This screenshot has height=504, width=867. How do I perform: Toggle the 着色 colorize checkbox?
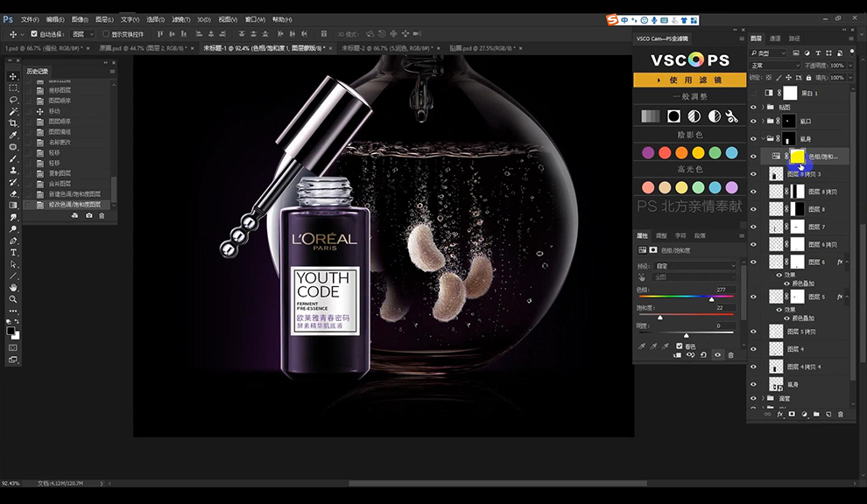tap(680, 346)
